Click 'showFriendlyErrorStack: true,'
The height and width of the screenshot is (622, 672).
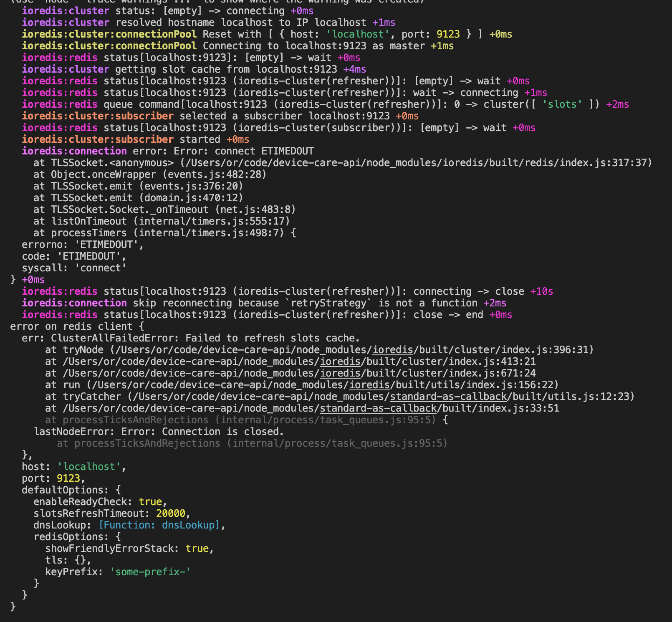click(x=129, y=549)
